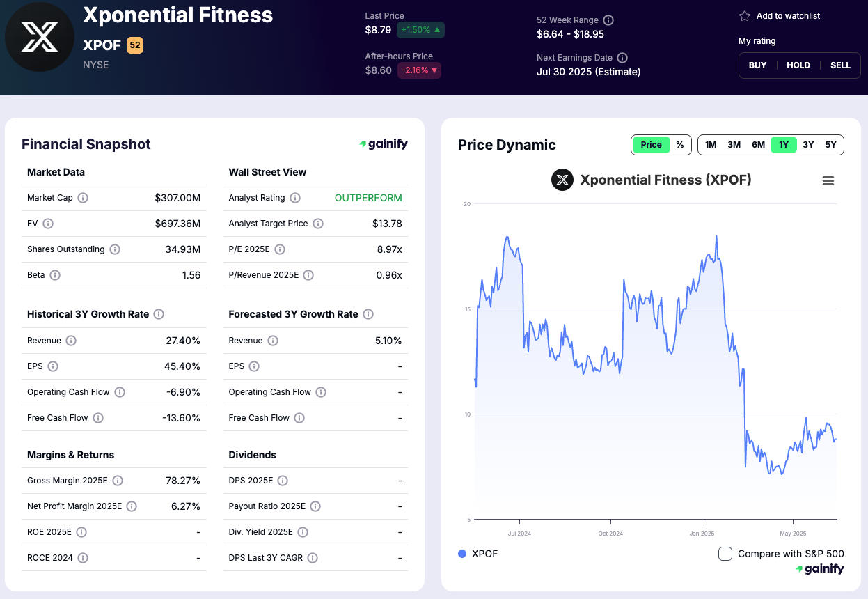Click info icon beside ROE 2025E
The image size is (868, 599).
pyautogui.click(x=81, y=532)
